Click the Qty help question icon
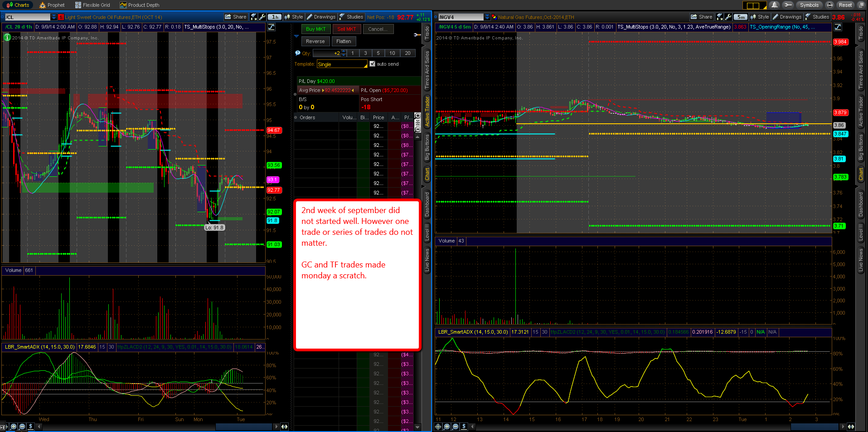The height and width of the screenshot is (432, 868). (x=297, y=53)
